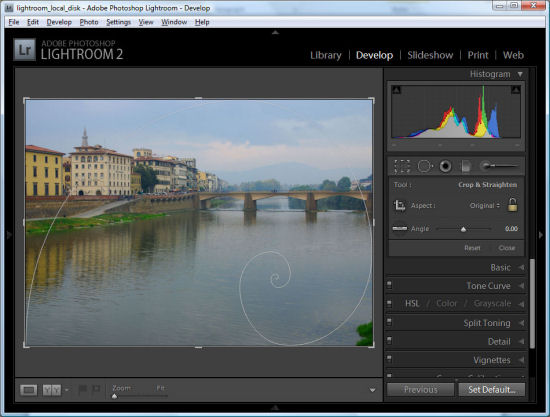Flag the photo as rejected
This screenshot has height=417, width=550.
pyautogui.click(x=96, y=389)
